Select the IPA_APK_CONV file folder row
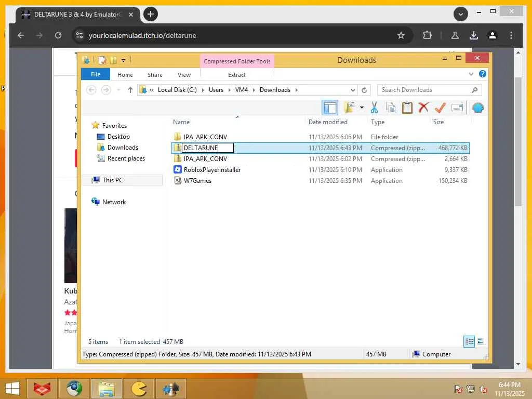Viewport: 532px width, 399px height. tap(320, 137)
